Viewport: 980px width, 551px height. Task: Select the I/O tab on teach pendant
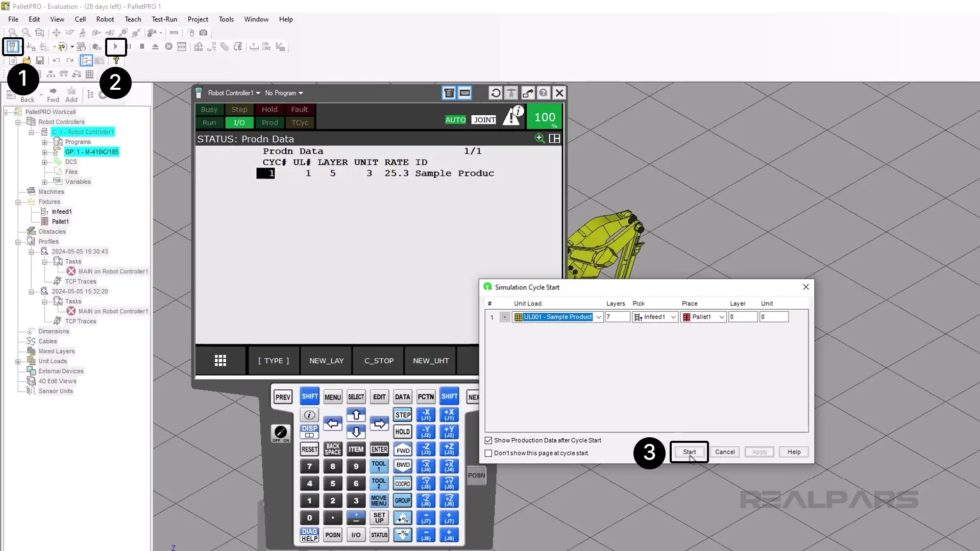[x=238, y=122]
